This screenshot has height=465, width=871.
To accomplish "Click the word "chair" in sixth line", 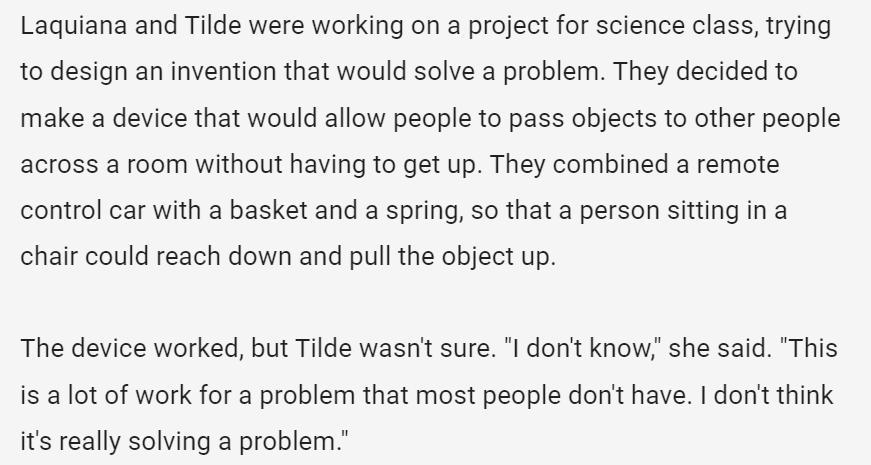I will coord(49,257).
